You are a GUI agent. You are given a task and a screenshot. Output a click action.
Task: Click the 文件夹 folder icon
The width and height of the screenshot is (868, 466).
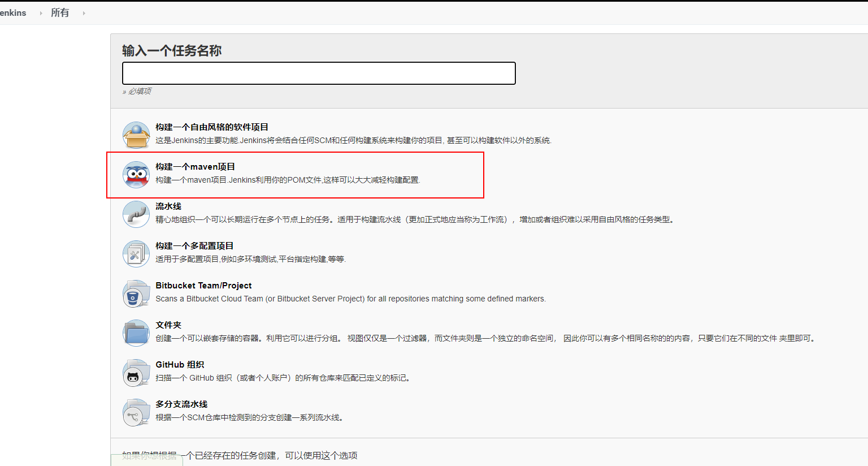136,333
